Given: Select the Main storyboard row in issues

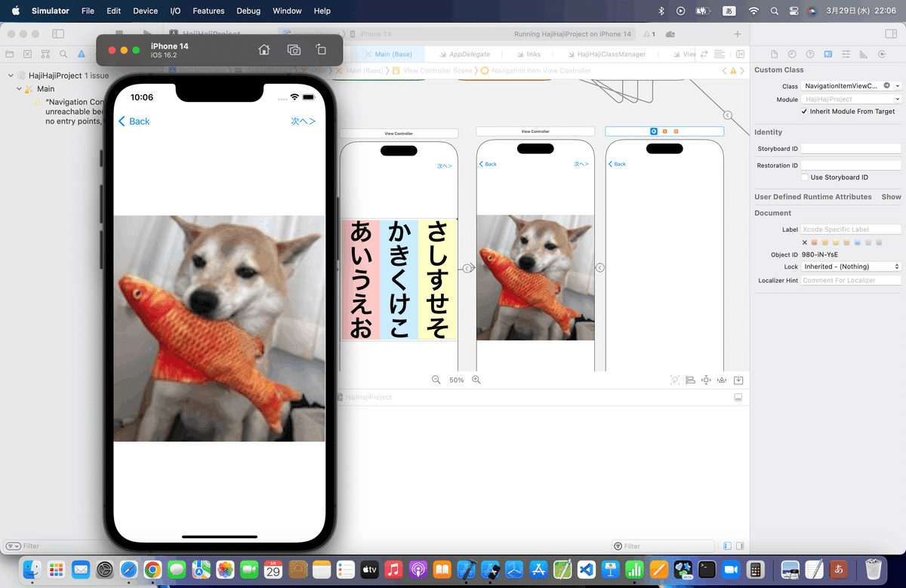Looking at the screenshot, I should coord(46,89).
